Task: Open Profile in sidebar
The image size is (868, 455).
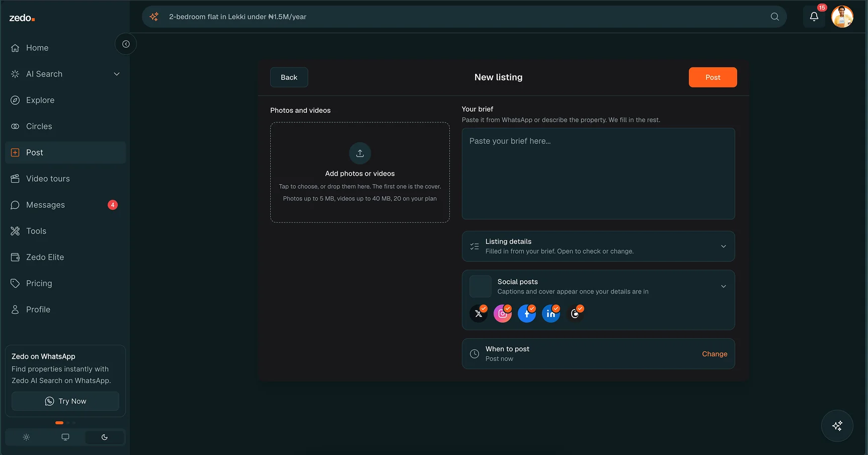Action: pos(65,310)
